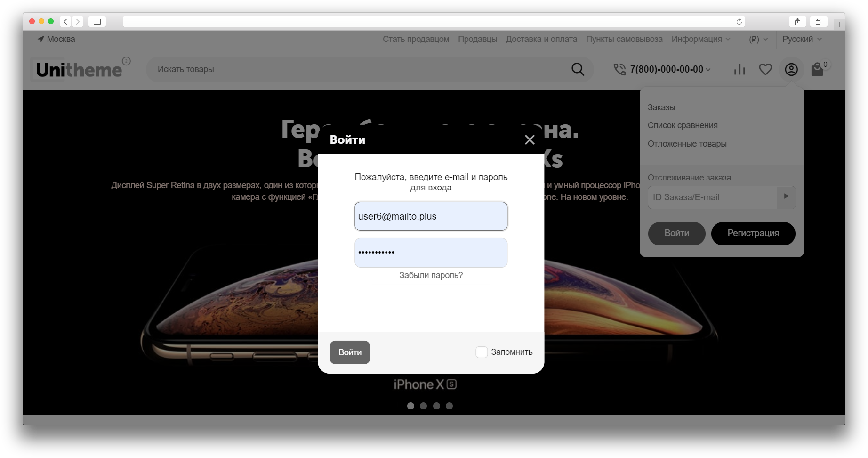Go back with the browser back arrow
Screen dimensions: 868x458
click(x=66, y=22)
